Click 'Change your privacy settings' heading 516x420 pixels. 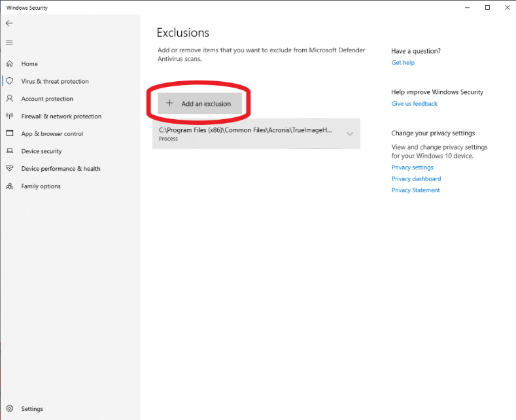[433, 133]
